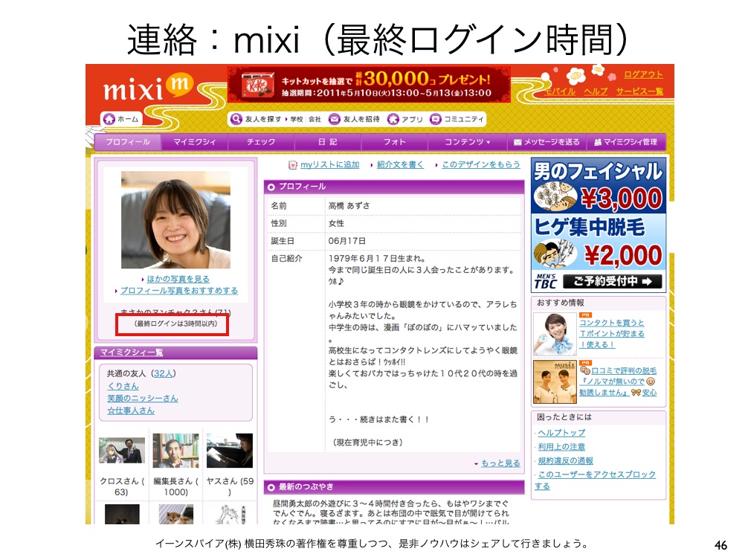Click 編集長さん friend thumbnail
This screenshot has height=560, width=748.
[x=175, y=451]
